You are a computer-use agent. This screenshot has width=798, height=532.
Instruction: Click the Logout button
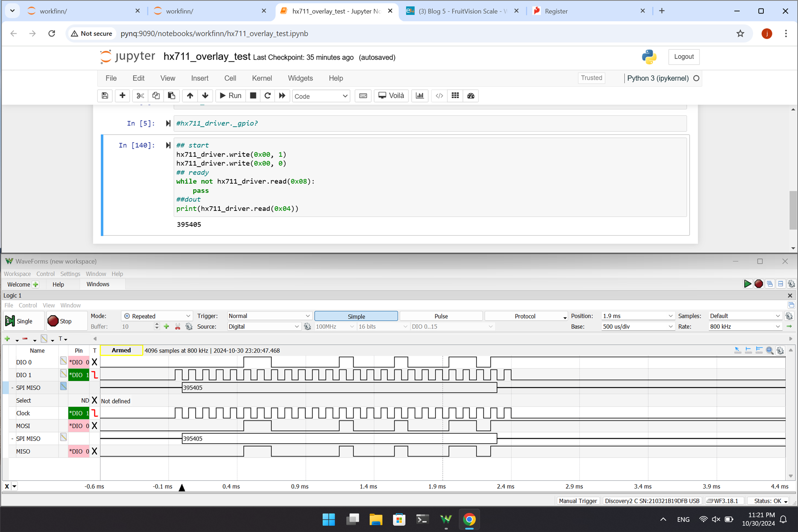click(684, 56)
